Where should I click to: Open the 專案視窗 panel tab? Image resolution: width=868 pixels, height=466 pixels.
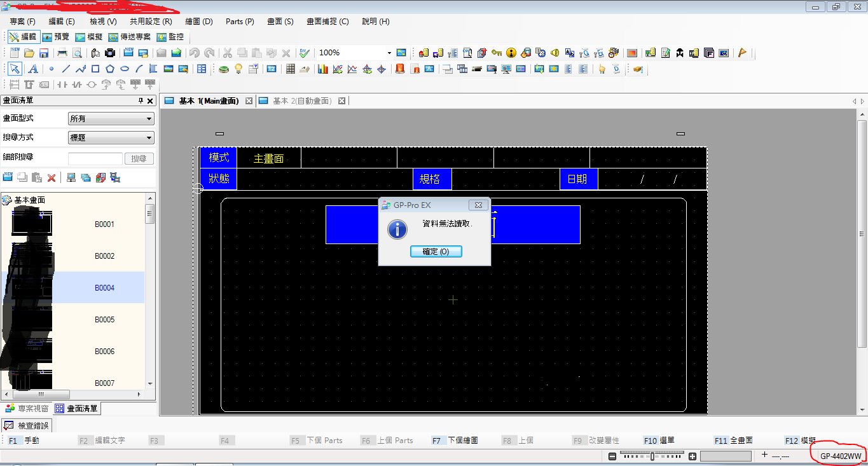pyautogui.click(x=27, y=408)
